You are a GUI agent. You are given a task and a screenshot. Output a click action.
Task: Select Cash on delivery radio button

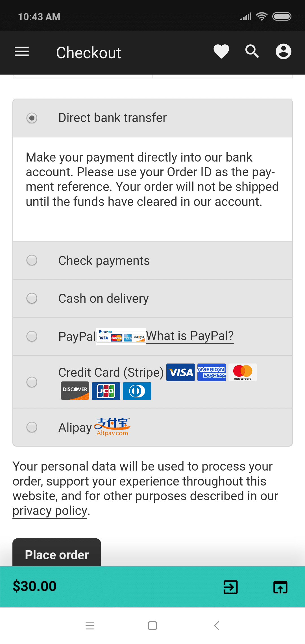[x=32, y=298]
